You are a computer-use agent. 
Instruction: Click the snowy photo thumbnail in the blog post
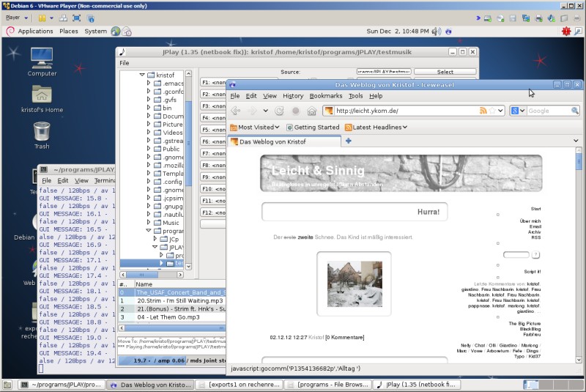tap(354, 284)
